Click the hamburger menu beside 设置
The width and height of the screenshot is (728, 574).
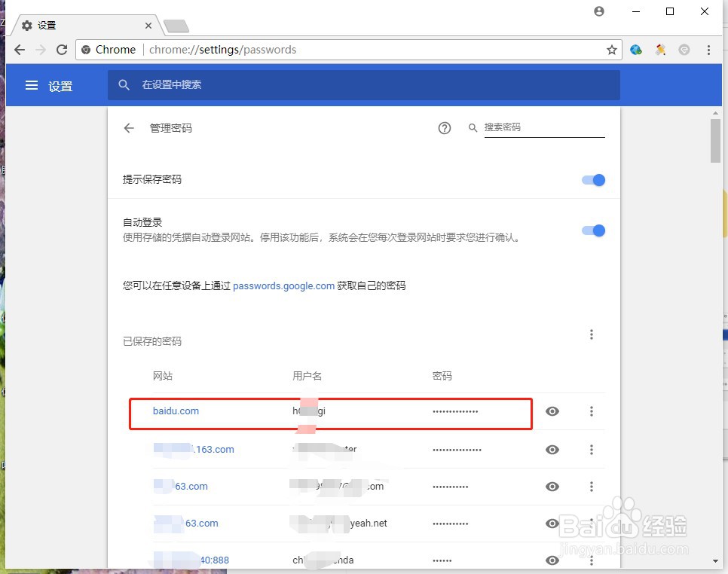pyautogui.click(x=31, y=85)
